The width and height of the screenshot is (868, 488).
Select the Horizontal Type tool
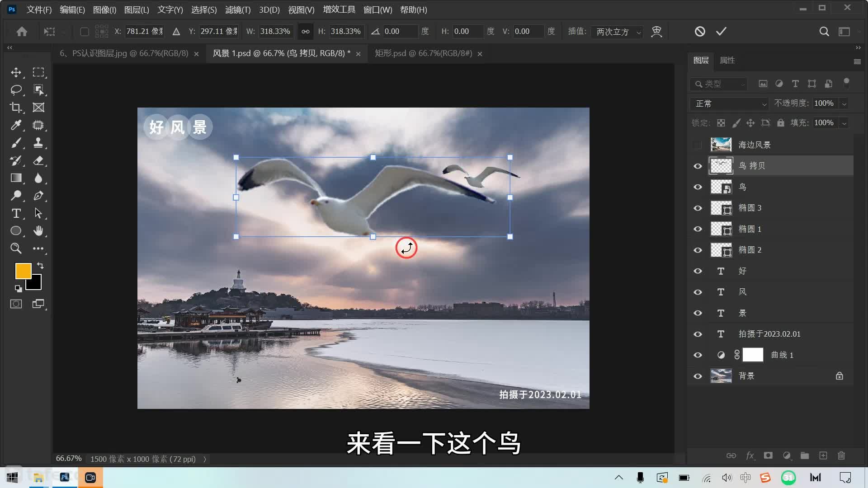point(16,213)
